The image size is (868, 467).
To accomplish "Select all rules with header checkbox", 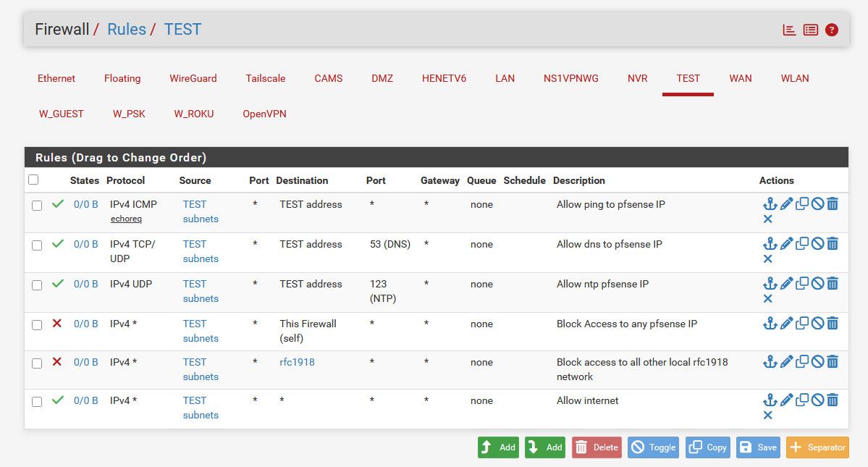I will point(33,180).
